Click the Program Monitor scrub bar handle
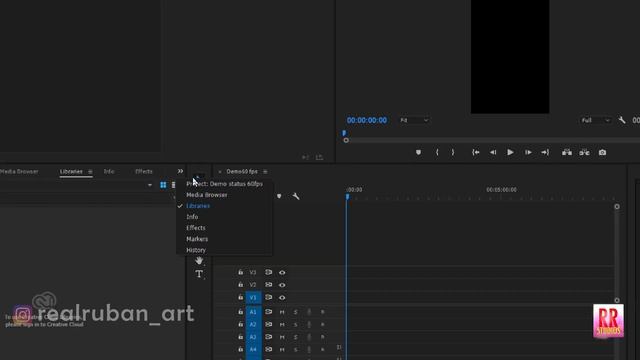640x360 pixels. pyautogui.click(x=346, y=140)
